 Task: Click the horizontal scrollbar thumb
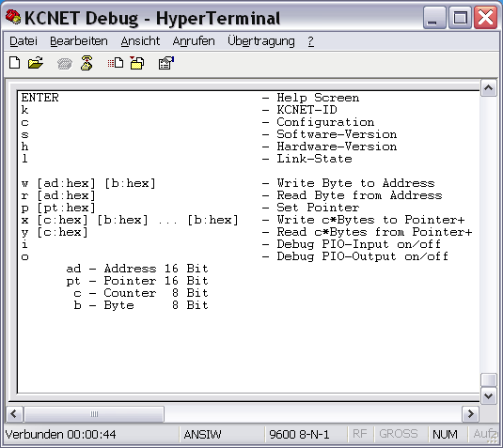94,414
